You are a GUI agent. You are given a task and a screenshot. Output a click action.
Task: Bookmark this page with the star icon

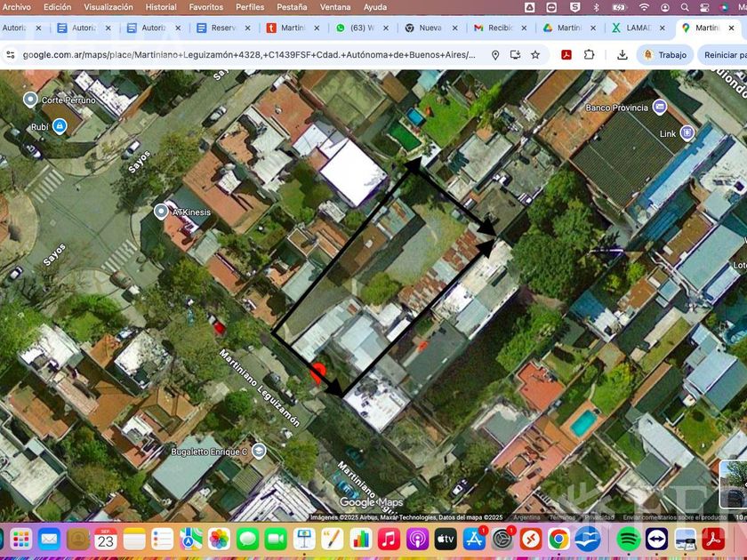[535, 55]
